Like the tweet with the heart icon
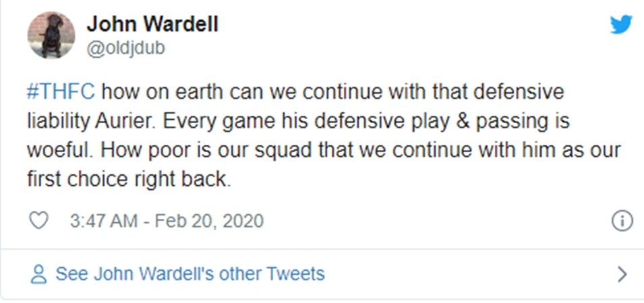644x303 pixels. tap(40, 220)
